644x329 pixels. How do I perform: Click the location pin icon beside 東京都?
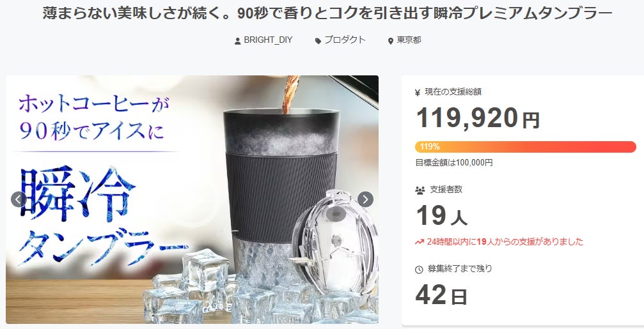coord(391,41)
